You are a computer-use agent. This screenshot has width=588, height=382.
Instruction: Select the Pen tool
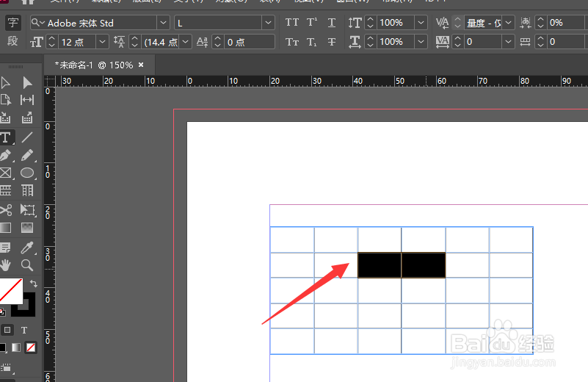(5, 155)
